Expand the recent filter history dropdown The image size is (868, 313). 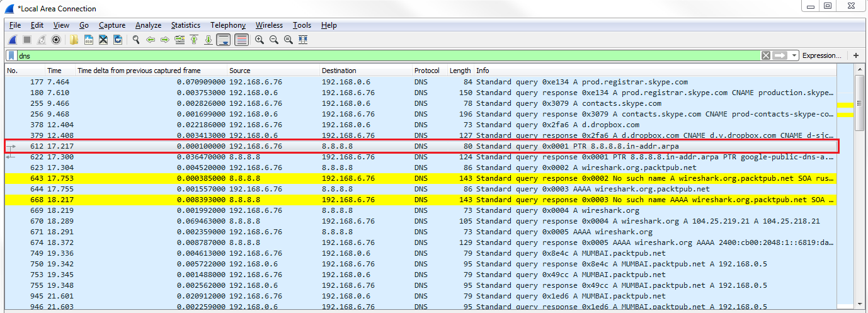point(795,55)
